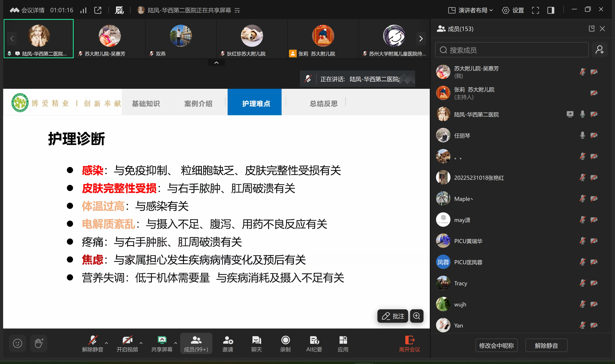Click the zoom magnifier next to 批注

pos(416,316)
